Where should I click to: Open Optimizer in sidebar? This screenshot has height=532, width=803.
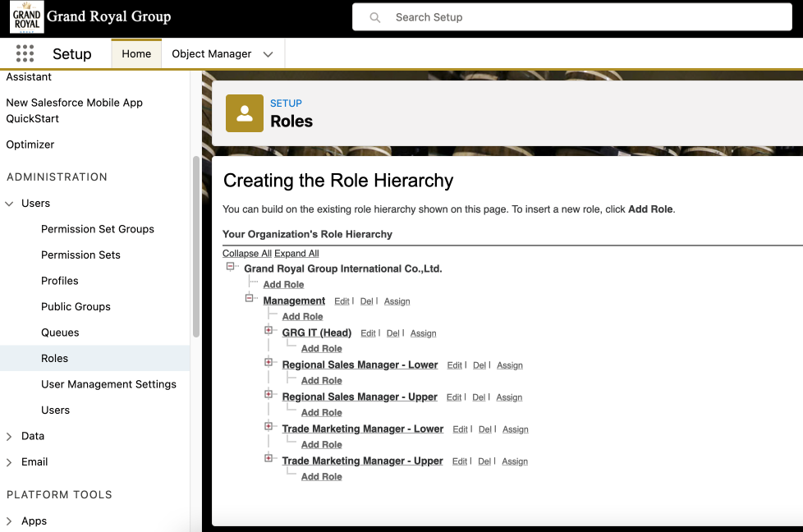coord(30,144)
